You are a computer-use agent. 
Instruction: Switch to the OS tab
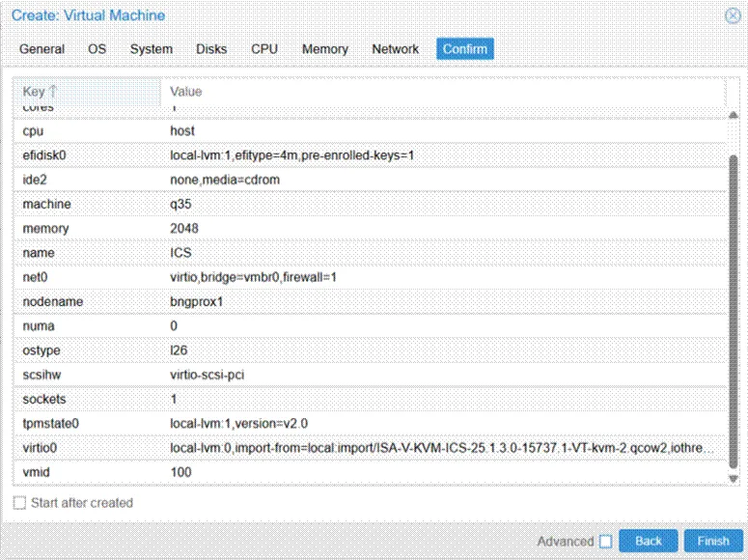tap(97, 49)
